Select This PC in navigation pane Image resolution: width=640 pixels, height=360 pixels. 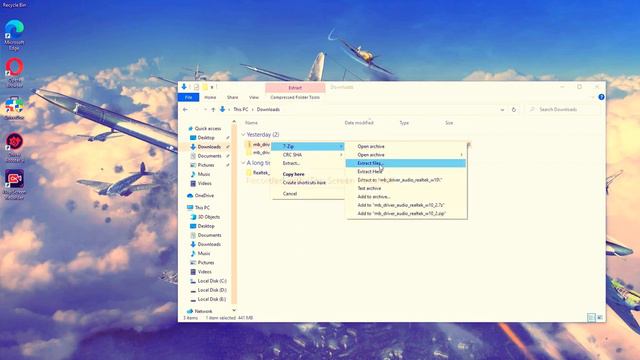[x=198, y=207]
